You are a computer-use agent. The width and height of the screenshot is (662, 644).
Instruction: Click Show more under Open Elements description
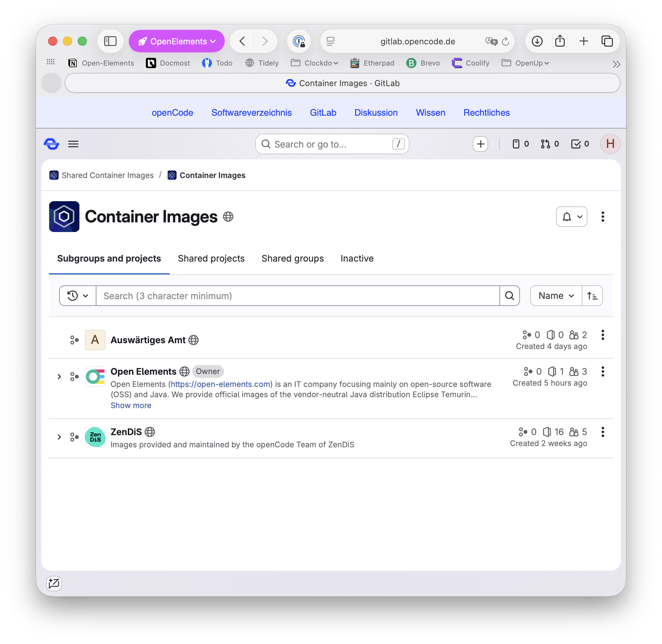[x=131, y=405]
